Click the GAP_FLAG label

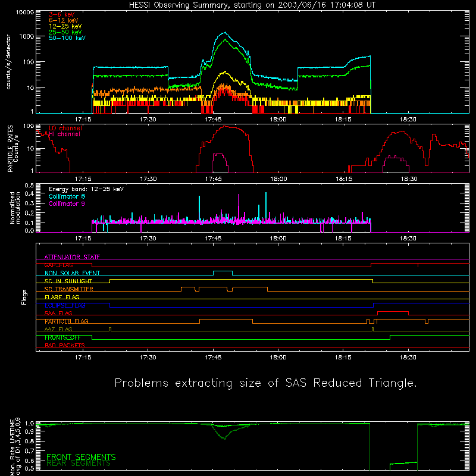[58, 265]
